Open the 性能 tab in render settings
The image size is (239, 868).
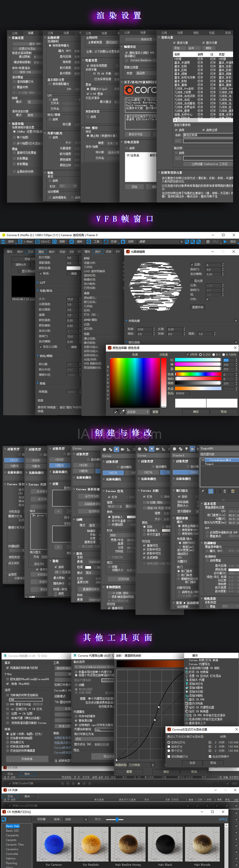click(212, 33)
